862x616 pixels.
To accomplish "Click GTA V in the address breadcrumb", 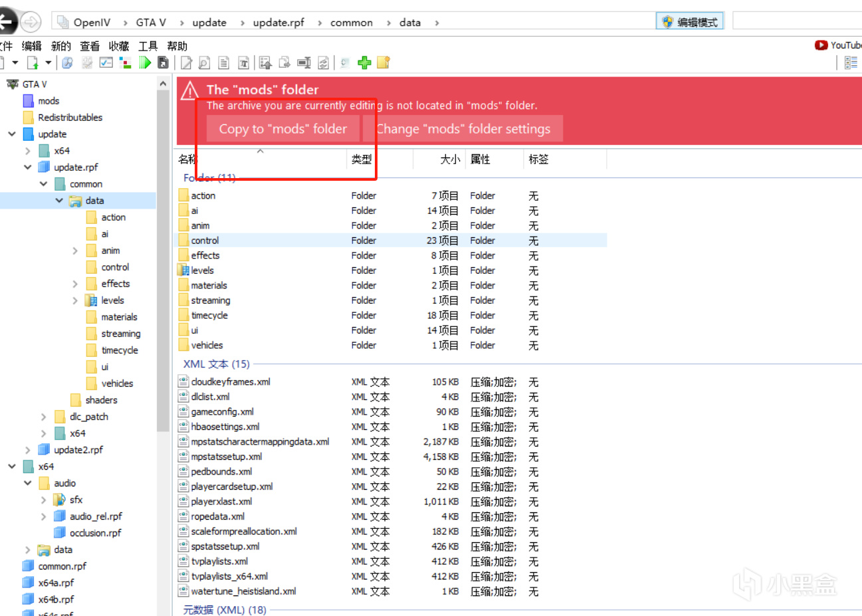I will [x=151, y=23].
